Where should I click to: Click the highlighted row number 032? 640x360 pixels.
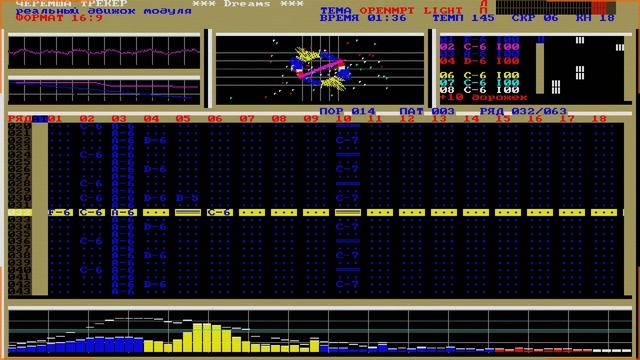coord(20,213)
